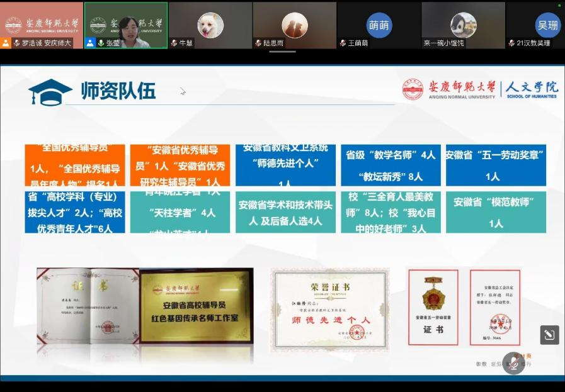Click the muted mic icon beside 王萌萌
The height and width of the screenshot is (392, 565).
(x=343, y=43)
